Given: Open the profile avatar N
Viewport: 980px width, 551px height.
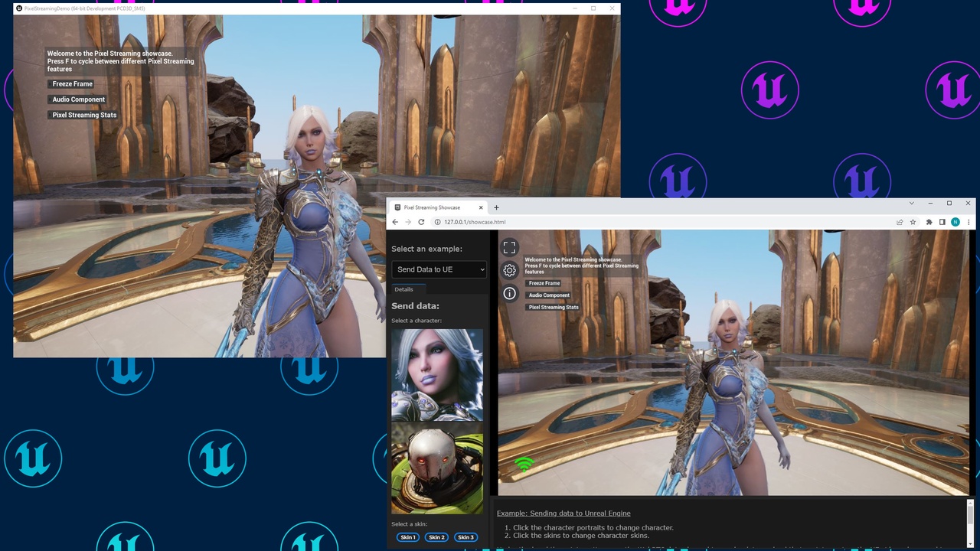Looking at the screenshot, I should pyautogui.click(x=955, y=222).
